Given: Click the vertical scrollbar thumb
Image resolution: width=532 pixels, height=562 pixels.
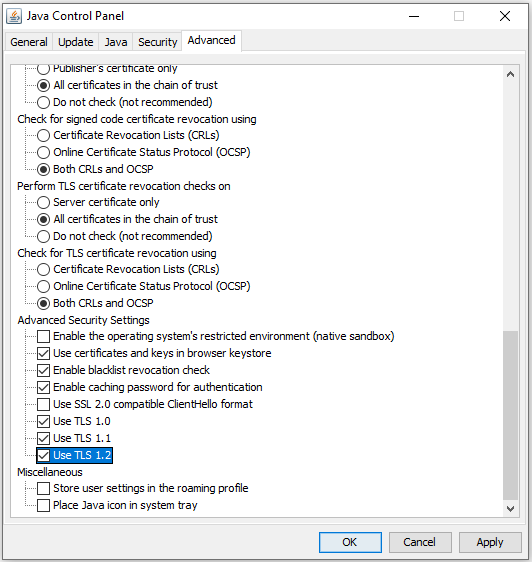Looking at the screenshot, I should 510,415.
